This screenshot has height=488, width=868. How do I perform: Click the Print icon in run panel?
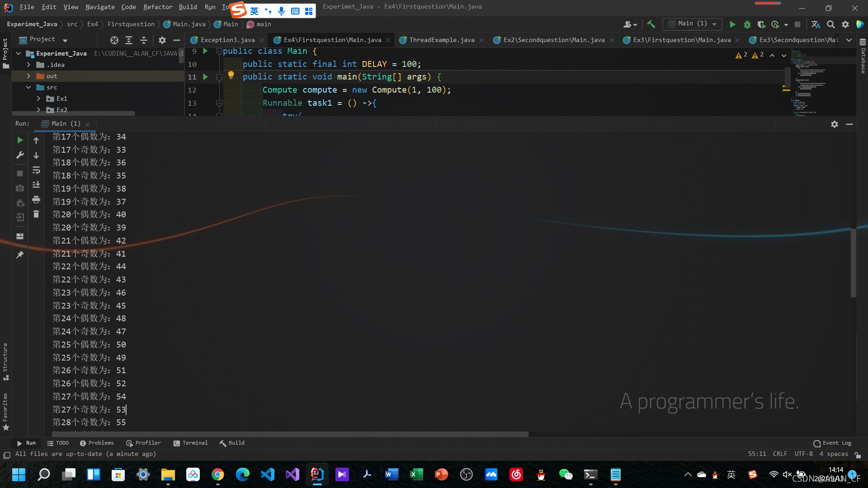(36, 200)
